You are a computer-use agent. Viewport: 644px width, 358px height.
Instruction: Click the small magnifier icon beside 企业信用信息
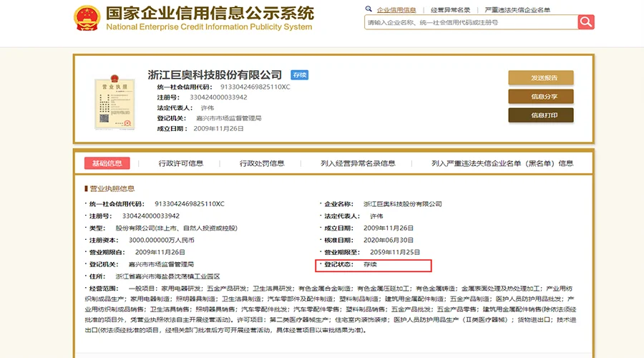[x=369, y=9]
